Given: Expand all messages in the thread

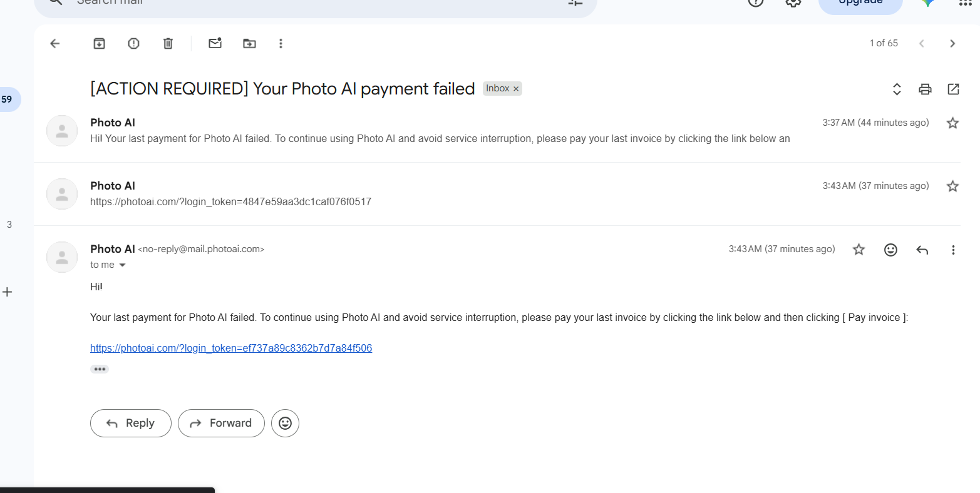Looking at the screenshot, I should [x=897, y=89].
